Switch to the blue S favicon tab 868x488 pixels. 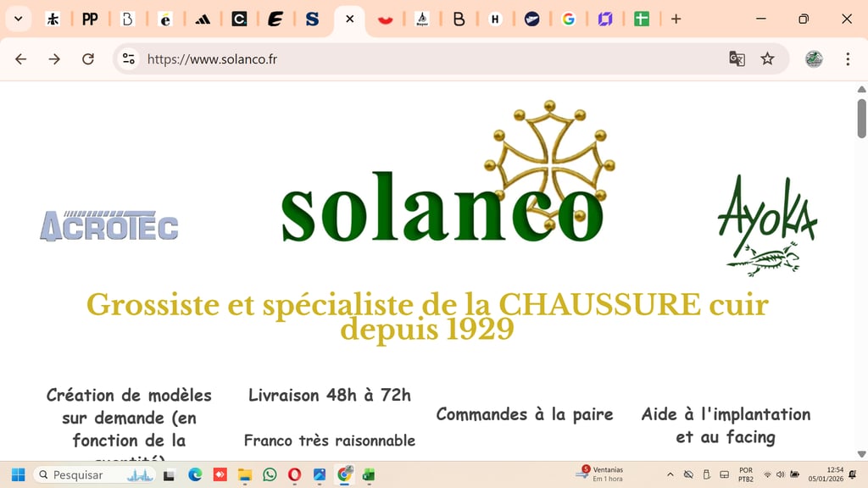pyautogui.click(x=312, y=19)
